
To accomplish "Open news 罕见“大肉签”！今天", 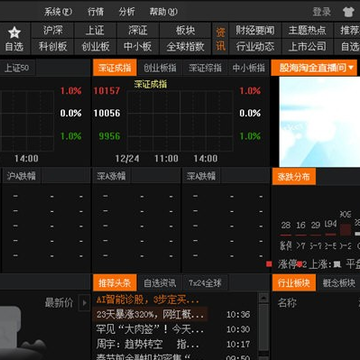I will [x=150, y=329].
